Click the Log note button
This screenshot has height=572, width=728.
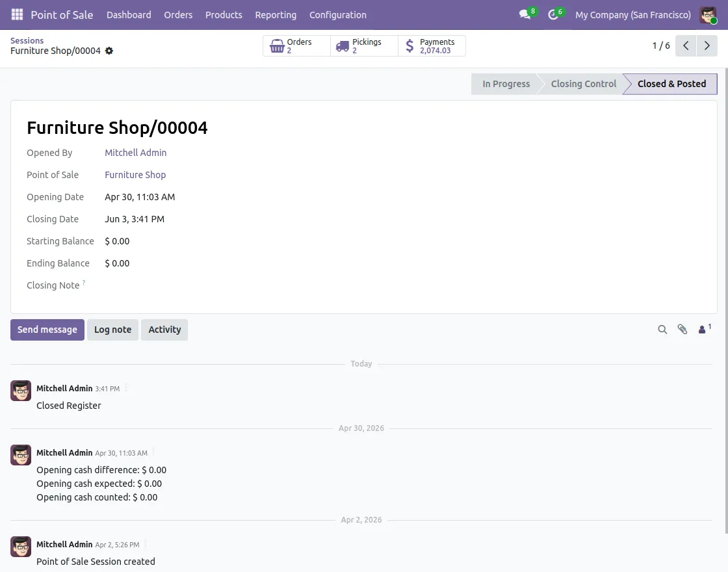[x=113, y=330]
